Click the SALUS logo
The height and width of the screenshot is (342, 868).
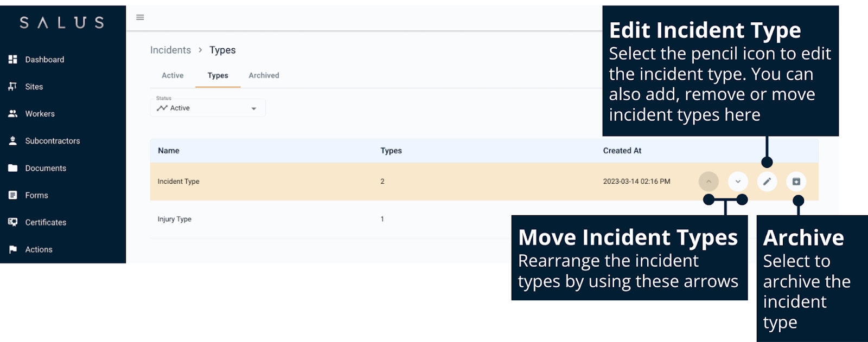pos(62,23)
